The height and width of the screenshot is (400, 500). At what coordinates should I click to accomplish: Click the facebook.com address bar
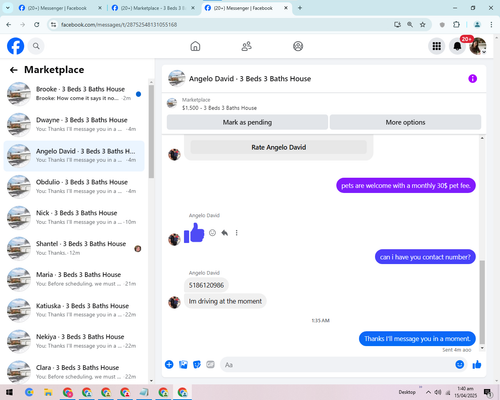[223, 25]
